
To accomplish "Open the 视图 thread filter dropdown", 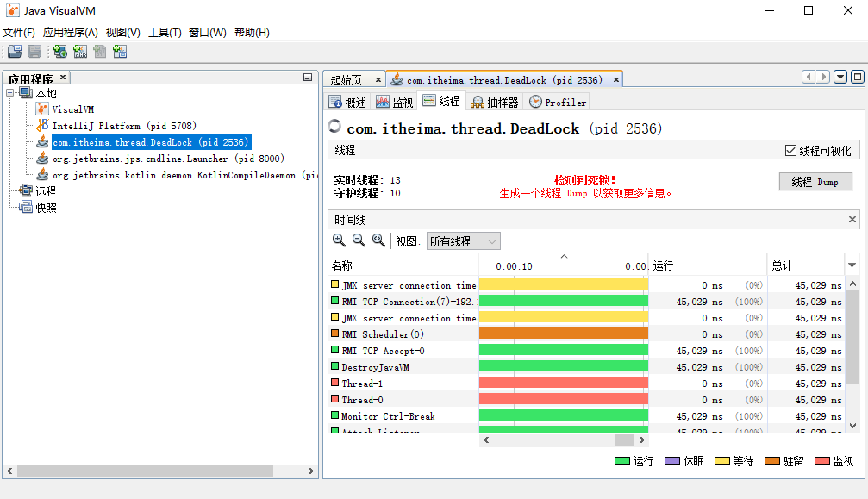I will (x=463, y=241).
